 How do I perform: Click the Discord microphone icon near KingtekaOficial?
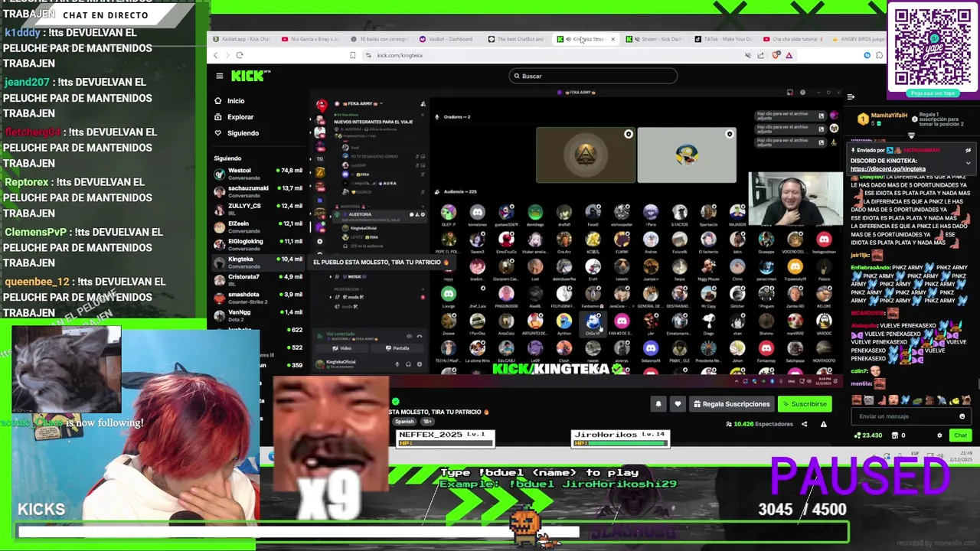(x=397, y=364)
